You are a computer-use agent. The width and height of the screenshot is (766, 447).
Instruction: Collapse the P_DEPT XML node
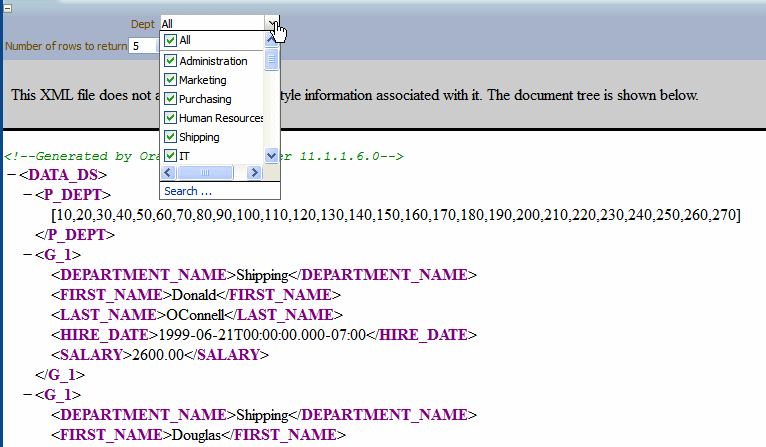(27, 194)
